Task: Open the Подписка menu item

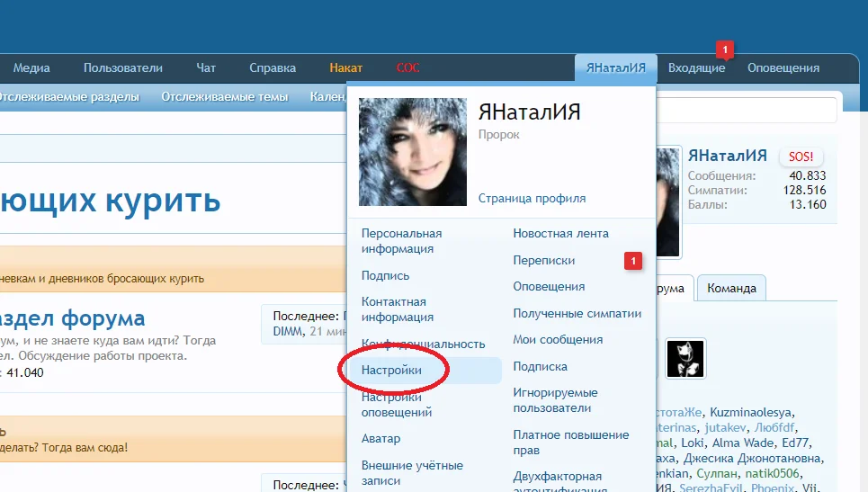Action: tap(540, 366)
